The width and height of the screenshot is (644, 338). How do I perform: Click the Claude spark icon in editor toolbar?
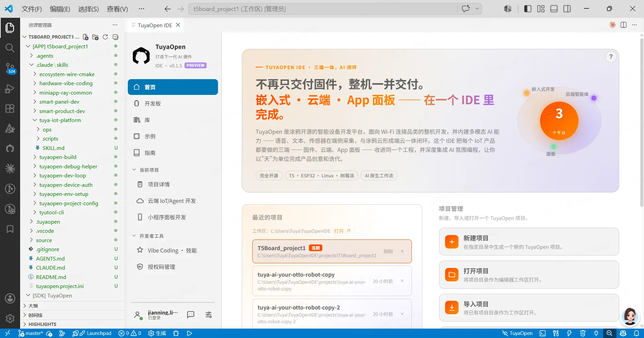pos(612,25)
